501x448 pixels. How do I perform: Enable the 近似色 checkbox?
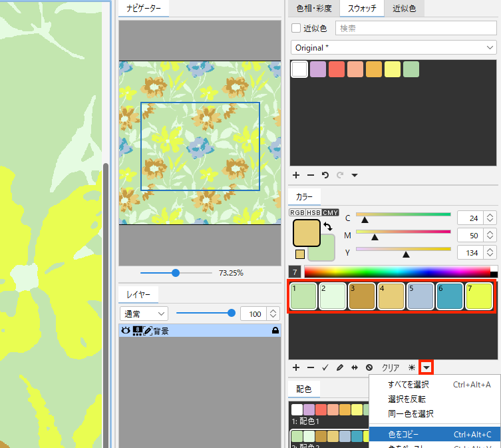(296, 28)
